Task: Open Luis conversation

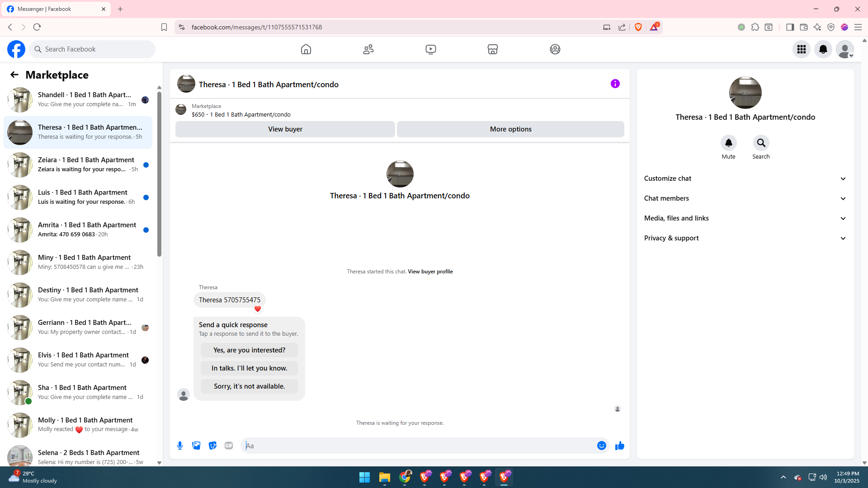Action: click(x=78, y=197)
